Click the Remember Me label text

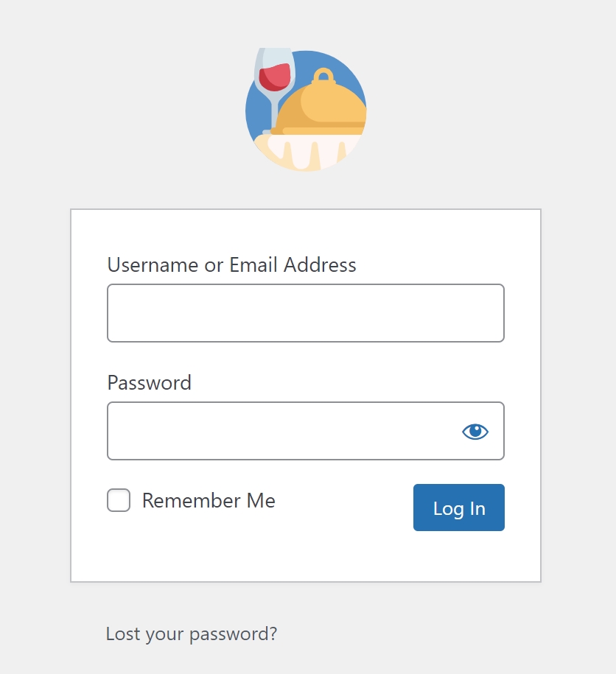coord(209,500)
